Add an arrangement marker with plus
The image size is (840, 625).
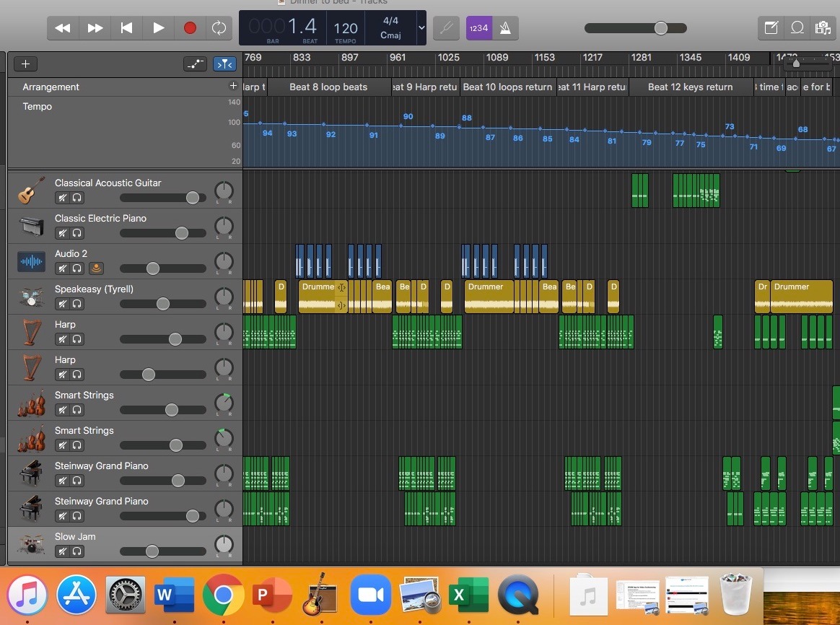pyautogui.click(x=233, y=86)
